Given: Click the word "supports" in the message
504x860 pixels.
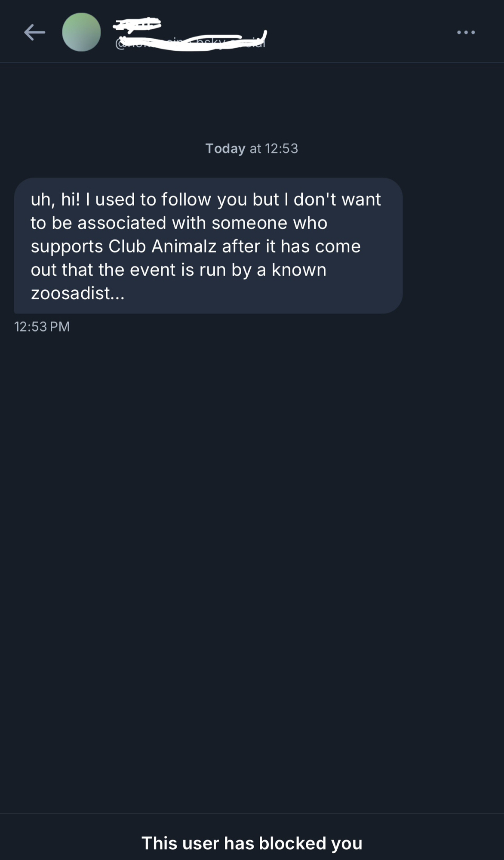Looking at the screenshot, I should click(67, 246).
